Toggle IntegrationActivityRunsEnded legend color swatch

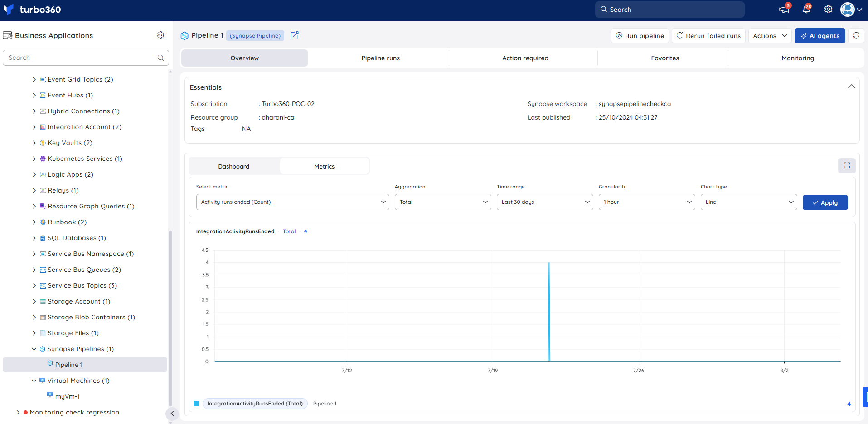[196, 404]
